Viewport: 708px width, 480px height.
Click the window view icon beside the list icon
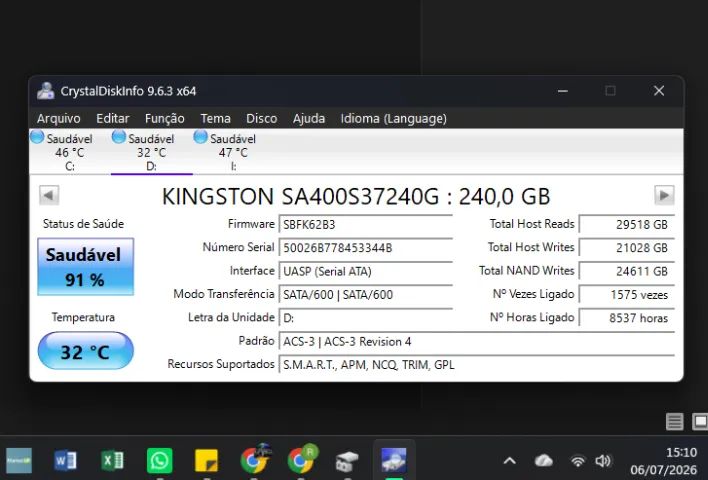coord(700,422)
